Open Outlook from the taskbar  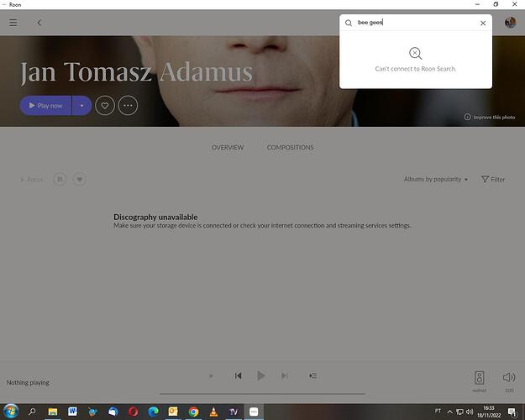173,412
